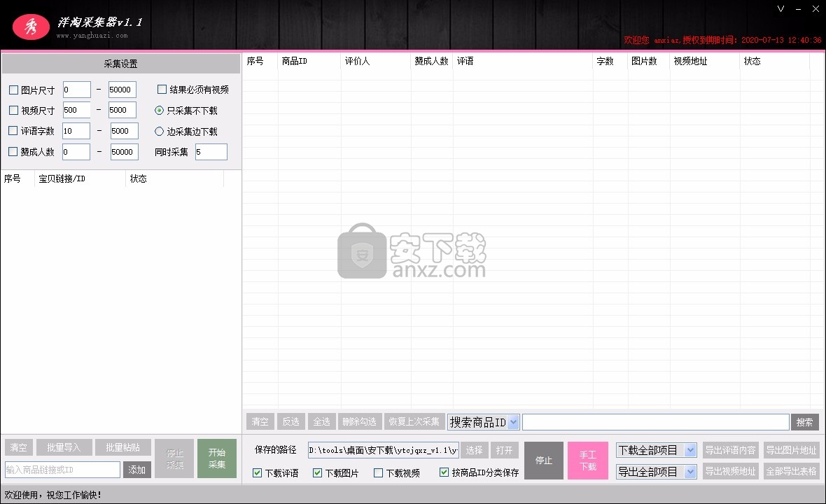Select the 只采集不下载 radio option
Screen dimensions: 826x504
point(160,111)
